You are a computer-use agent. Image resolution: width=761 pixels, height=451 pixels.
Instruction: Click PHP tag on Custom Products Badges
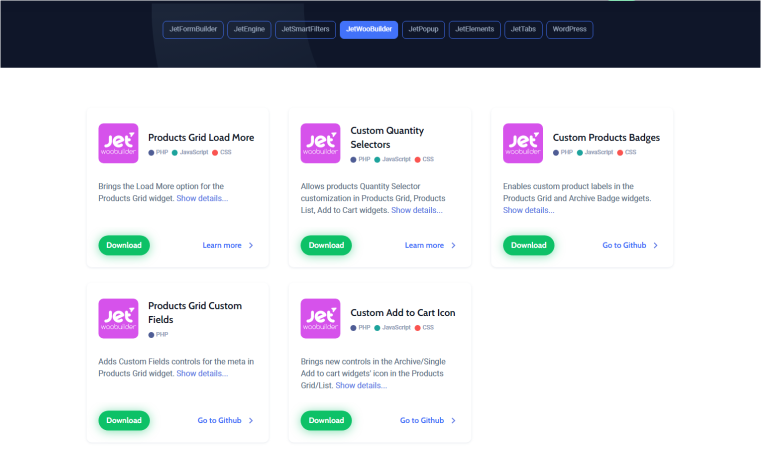(x=563, y=152)
